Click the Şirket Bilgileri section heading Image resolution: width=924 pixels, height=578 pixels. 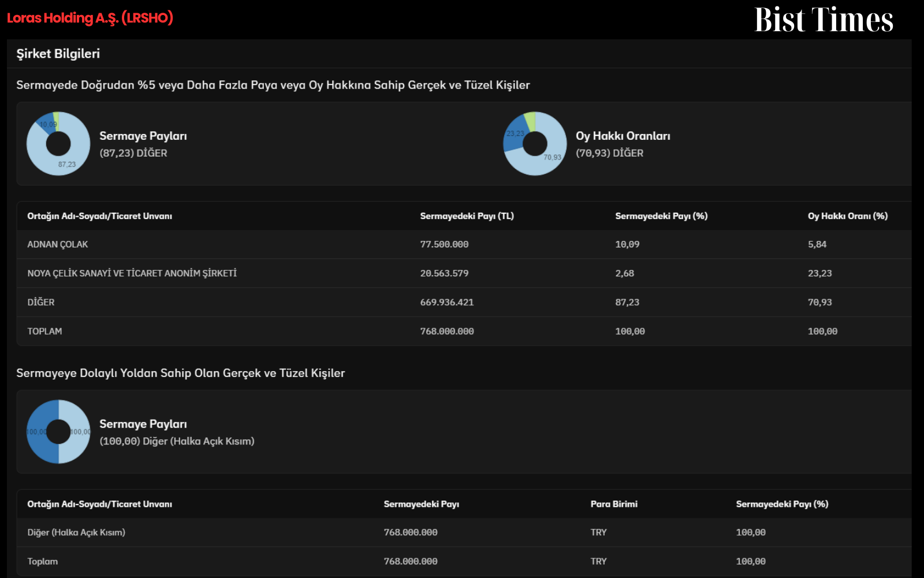coord(58,54)
